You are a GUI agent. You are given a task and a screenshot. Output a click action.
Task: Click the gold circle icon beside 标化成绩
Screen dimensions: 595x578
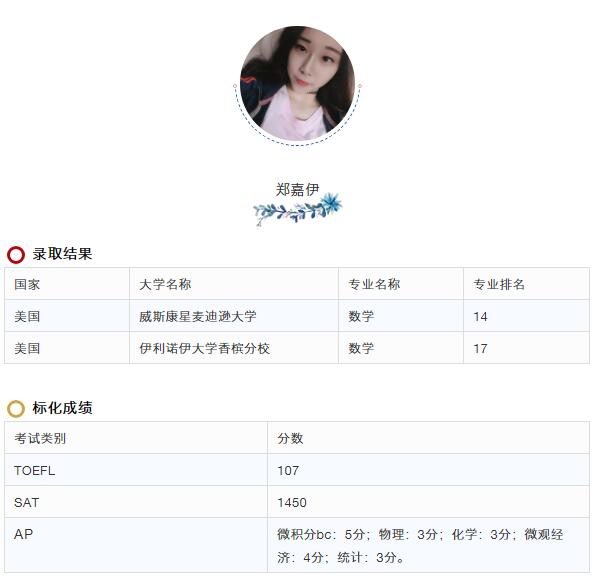tap(16, 408)
